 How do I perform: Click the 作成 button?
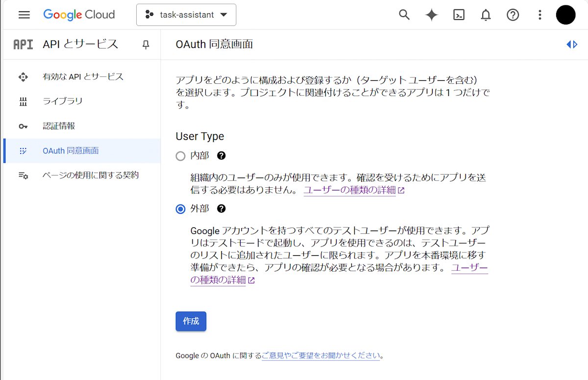click(191, 321)
